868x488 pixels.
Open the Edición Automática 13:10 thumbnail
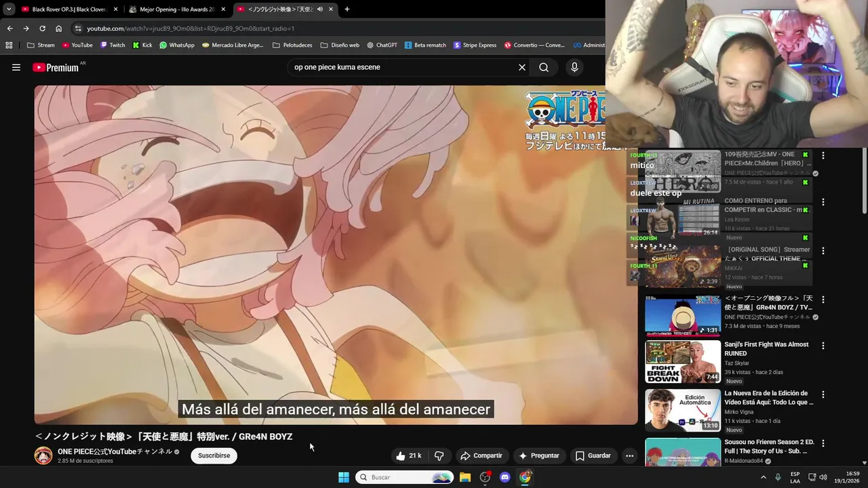683,411
